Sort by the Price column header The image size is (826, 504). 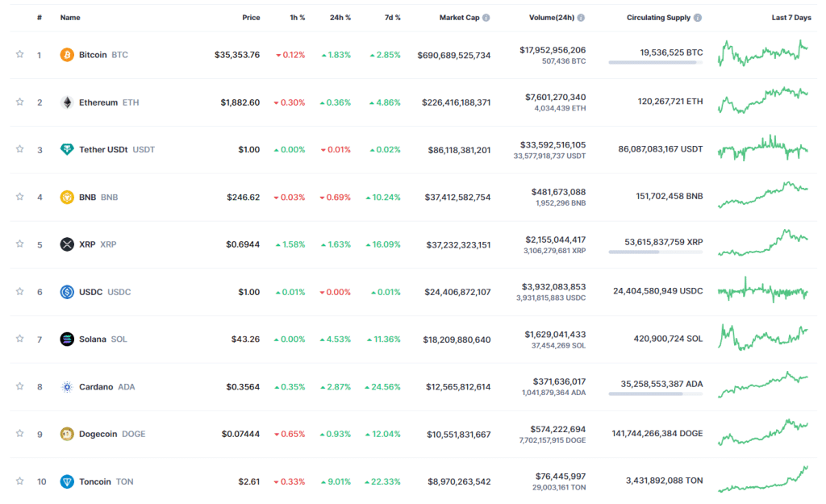[251, 18]
